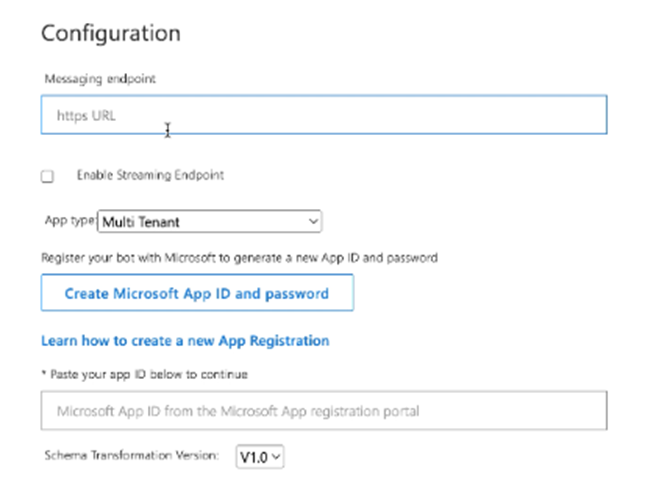Click the Microsoft App ID placeholder text
Viewport: 656px width, 502px height.
click(238, 411)
